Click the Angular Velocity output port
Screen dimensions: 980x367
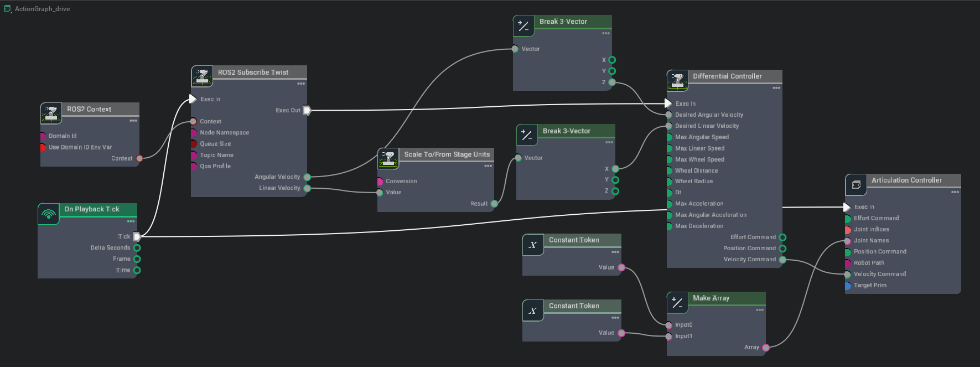pyautogui.click(x=307, y=177)
